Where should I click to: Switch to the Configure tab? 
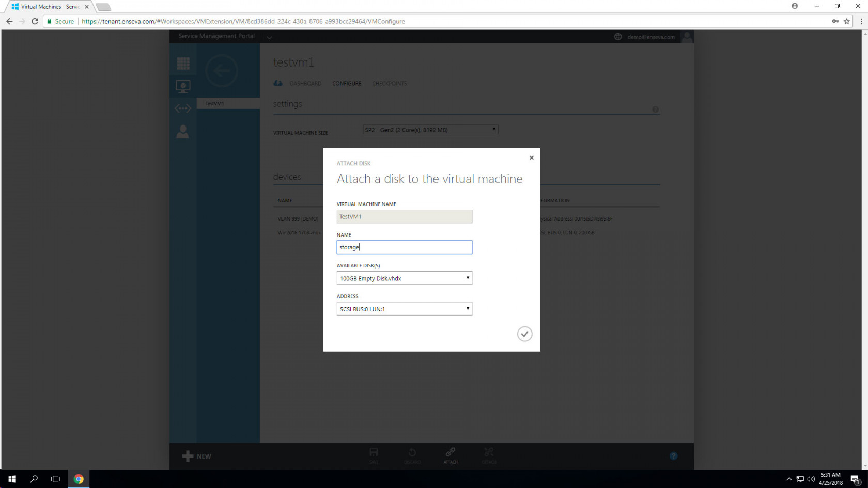(x=347, y=83)
